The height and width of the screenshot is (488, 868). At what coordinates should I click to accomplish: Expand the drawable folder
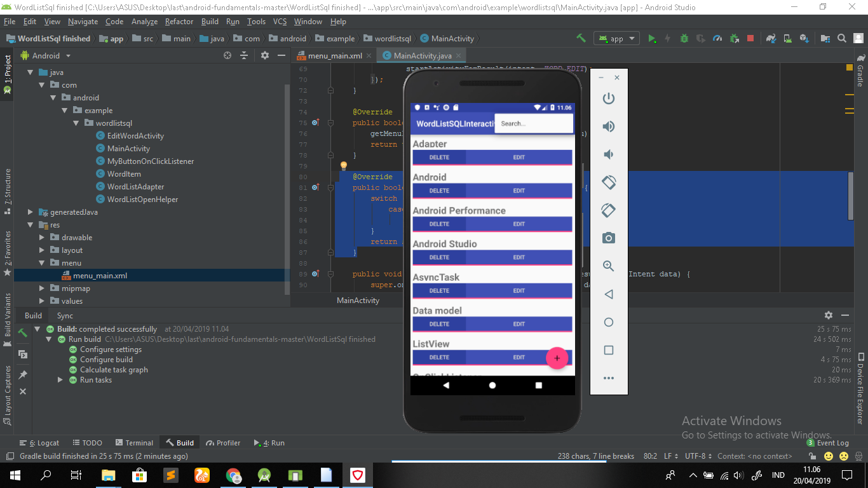tap(42, 238)
